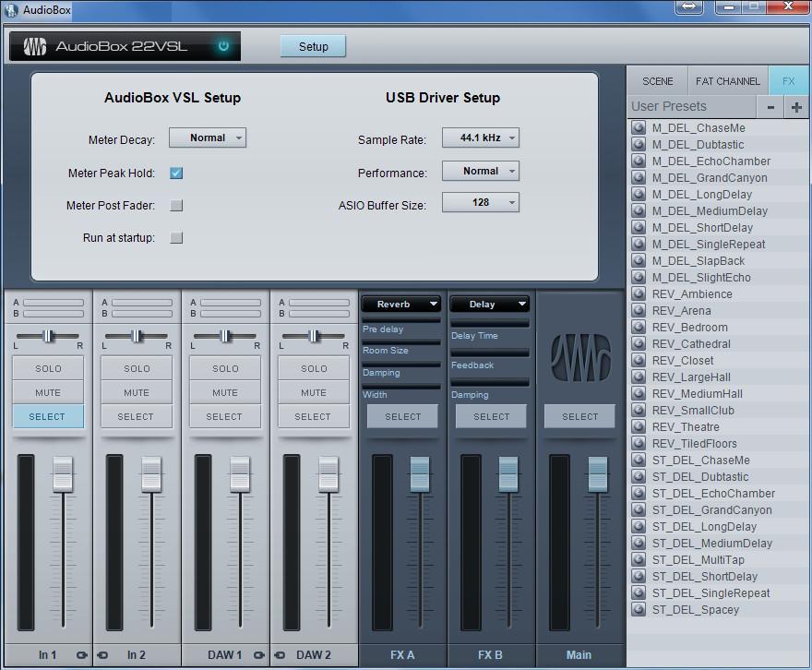Open the Sample Rate dropdown

click(481, 137)
